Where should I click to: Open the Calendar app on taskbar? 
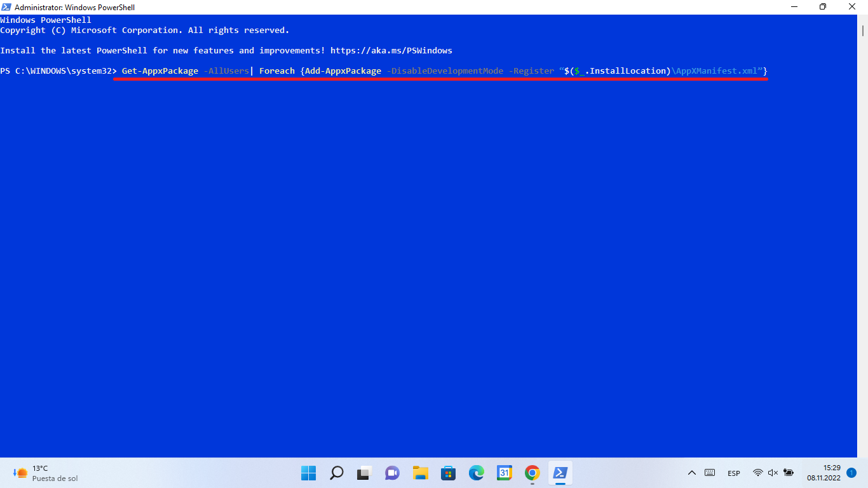pos(505,473)
